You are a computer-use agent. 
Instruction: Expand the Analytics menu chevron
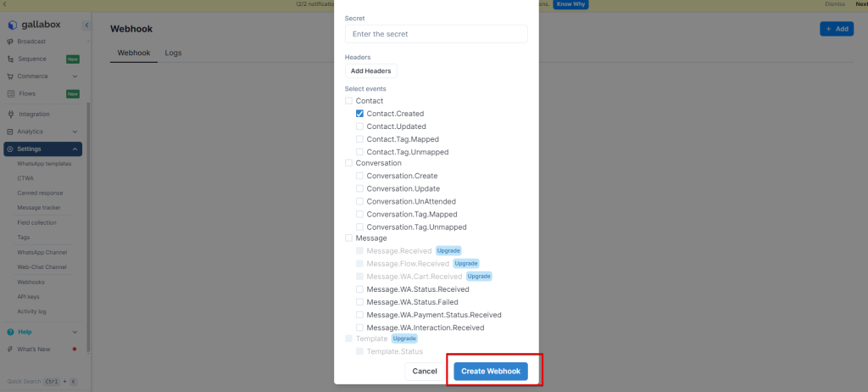[75, 132]
